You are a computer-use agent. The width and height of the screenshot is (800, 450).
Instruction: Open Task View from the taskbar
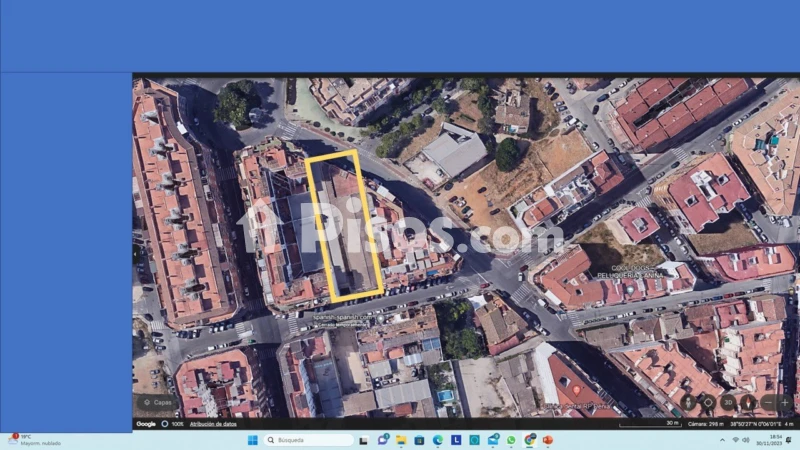click(x=363, y=440)
